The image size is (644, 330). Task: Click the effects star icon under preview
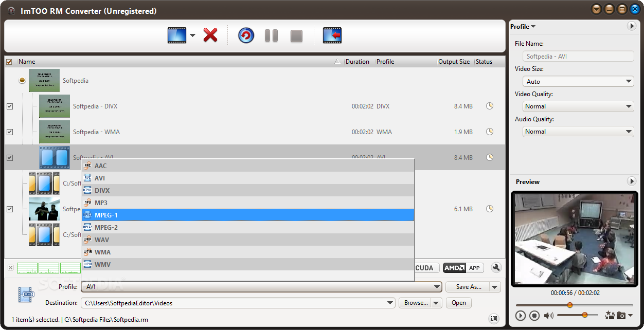[610, 316]
